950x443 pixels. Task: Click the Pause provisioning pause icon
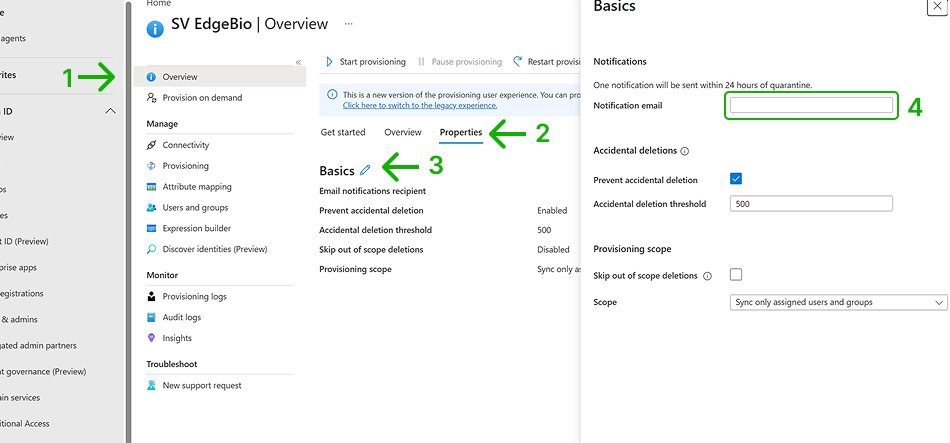[x=421, y=62]
